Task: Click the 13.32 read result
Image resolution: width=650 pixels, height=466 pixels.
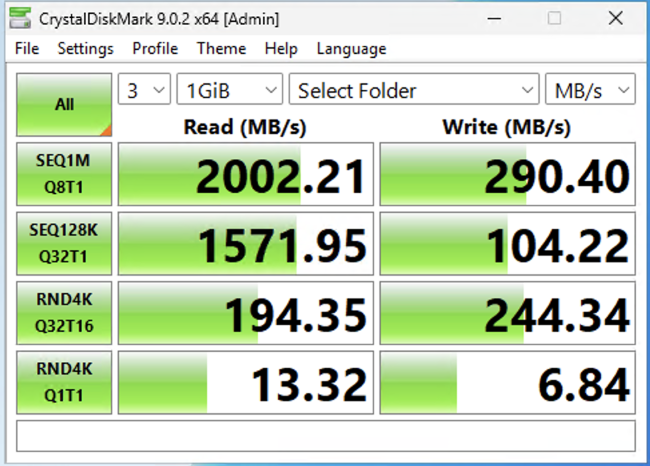Action: click(x=245, y=382)
